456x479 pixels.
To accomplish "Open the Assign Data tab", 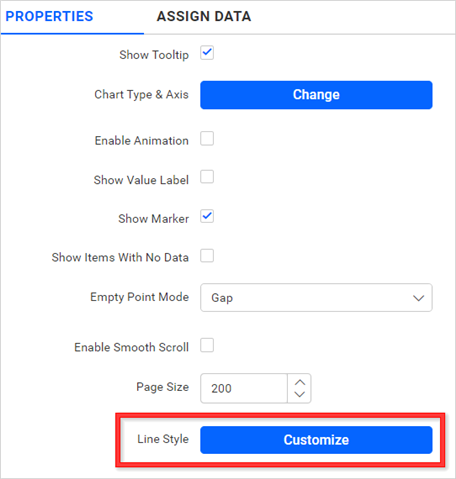I will click(x=204, y=16).
